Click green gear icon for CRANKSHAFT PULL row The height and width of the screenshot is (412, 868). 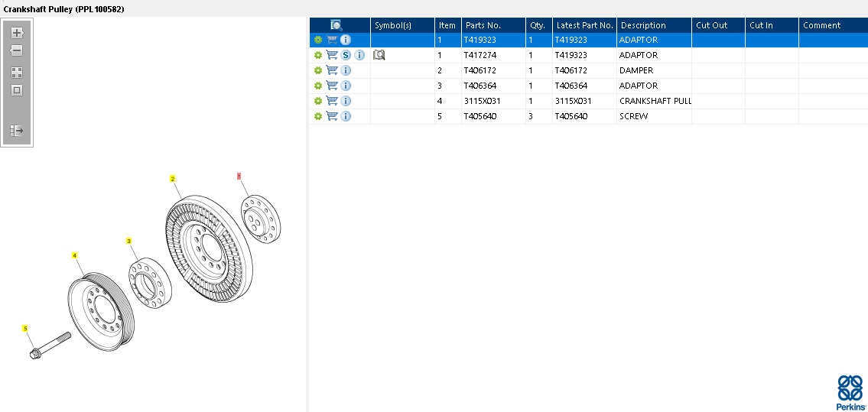tap(318, 101)
